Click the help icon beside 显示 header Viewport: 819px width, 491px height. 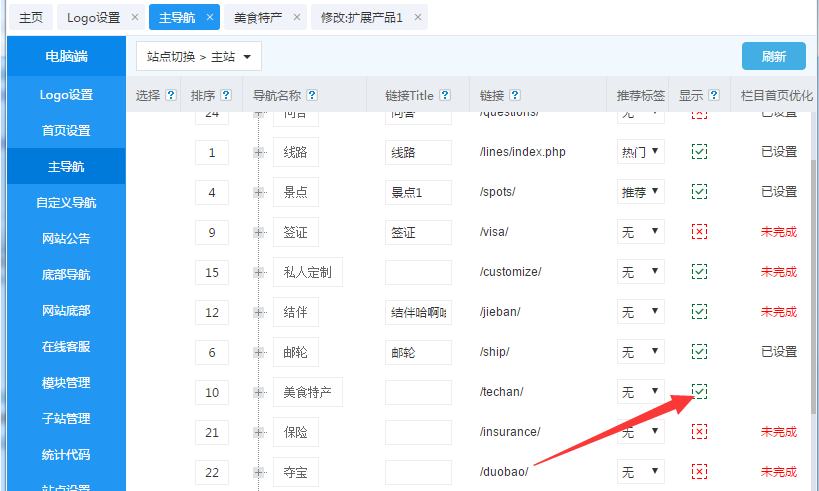pos(714,96)
